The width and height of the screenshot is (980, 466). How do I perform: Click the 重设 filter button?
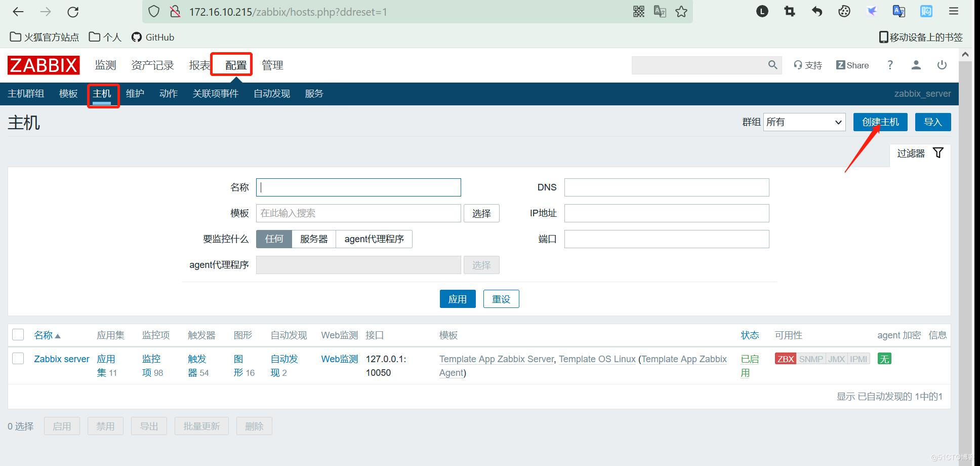[501, 299]
